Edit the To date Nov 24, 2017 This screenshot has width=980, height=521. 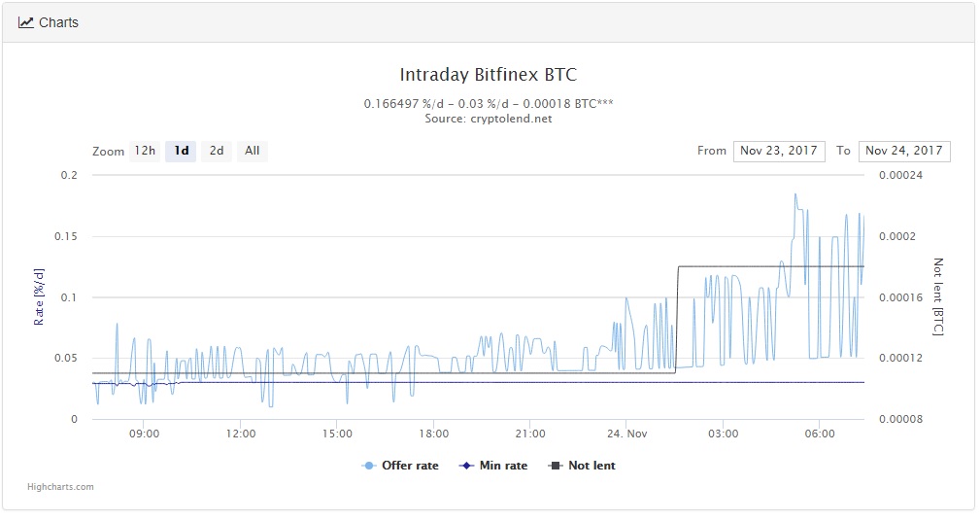pos(904,151)
